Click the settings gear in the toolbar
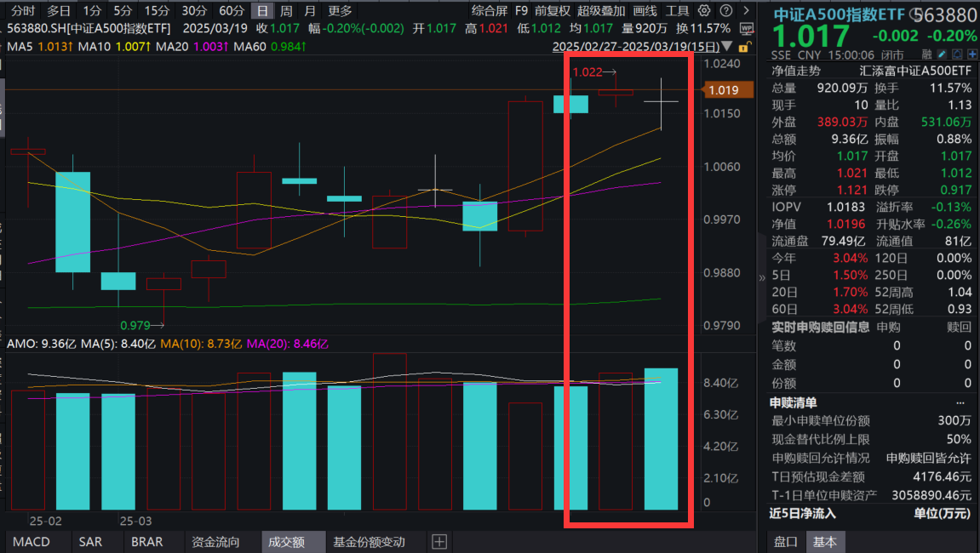Screen dimensions: 980x553 703,11
